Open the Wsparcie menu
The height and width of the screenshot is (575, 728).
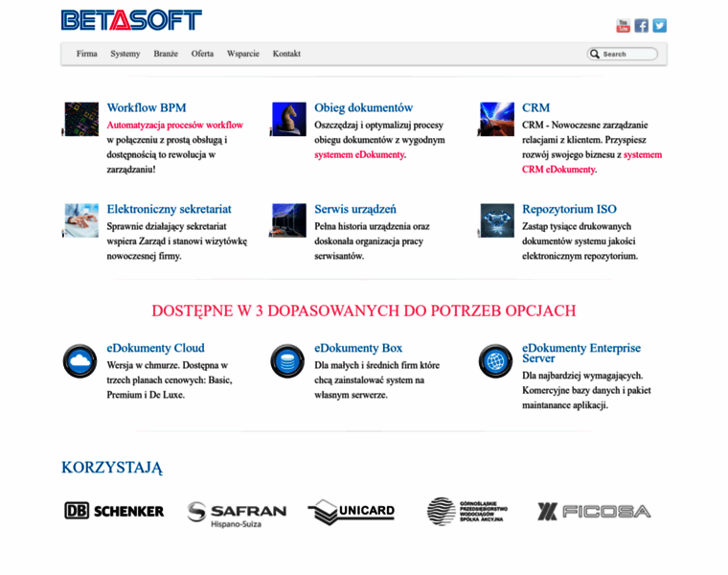[x=242, y=54]
